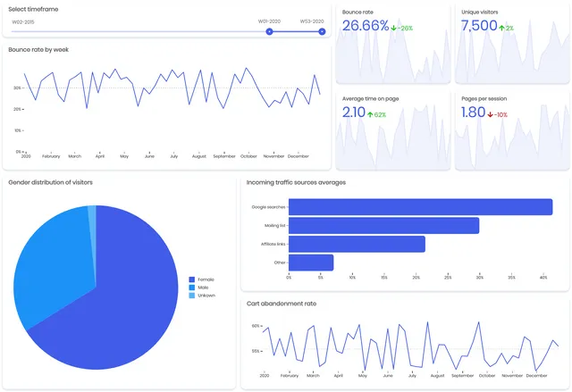Click the W53-2020 timeframe slider handle
Viewport: 572px width, 392px height.
pos(322,31)
